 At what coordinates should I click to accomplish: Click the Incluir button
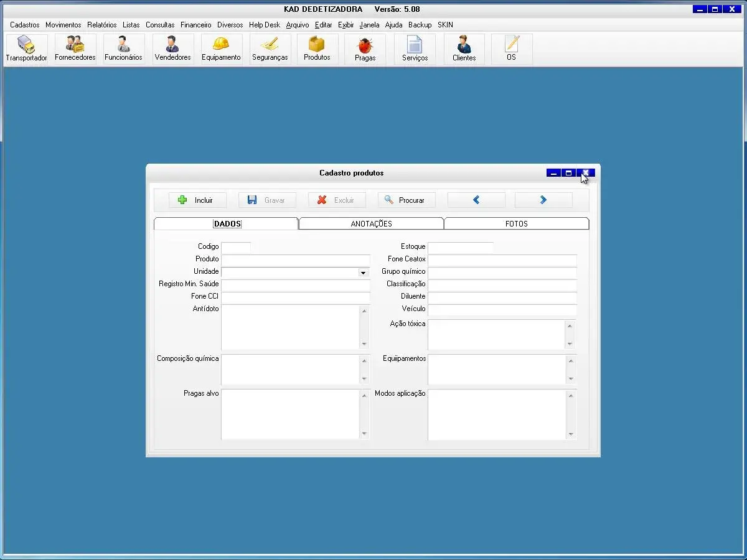[197, 200]
